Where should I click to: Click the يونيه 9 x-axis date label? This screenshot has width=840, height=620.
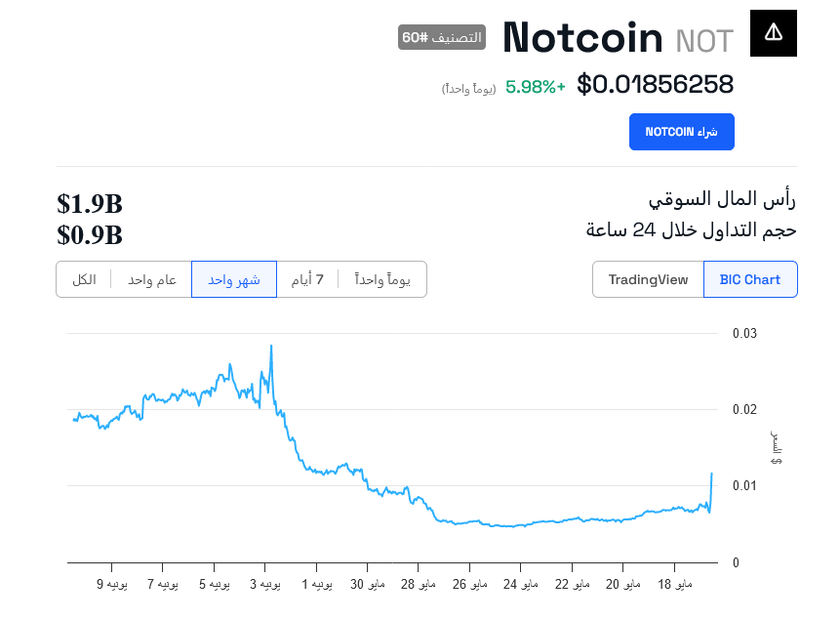point(112,585)
